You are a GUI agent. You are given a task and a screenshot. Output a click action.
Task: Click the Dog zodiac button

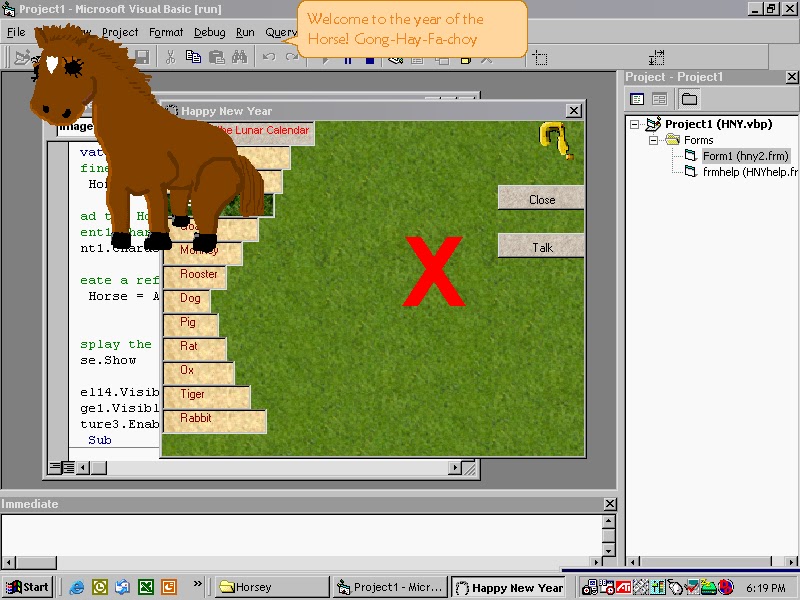coord(187,301)
